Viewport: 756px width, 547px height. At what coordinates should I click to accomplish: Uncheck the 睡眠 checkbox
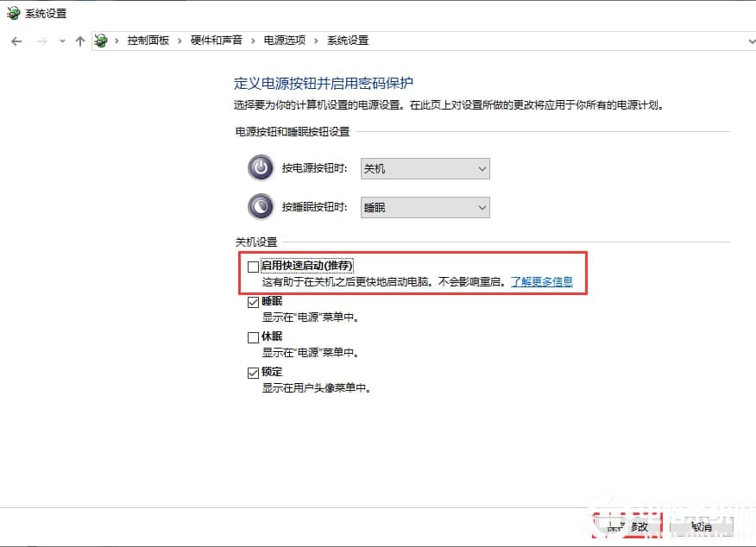pyautogui.click(x=253, y=302)
